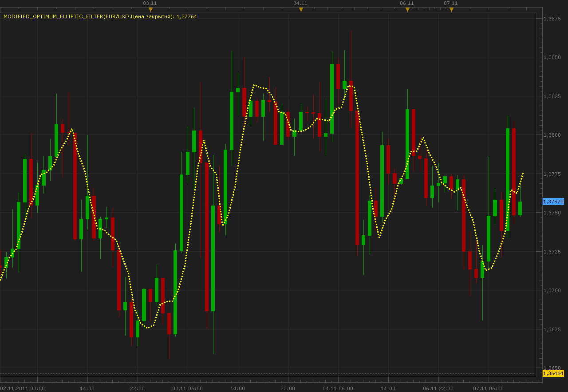Screen dimensions: 568x392
Task: Click the 1,3875 price axis label
Action: pos(552,18)
